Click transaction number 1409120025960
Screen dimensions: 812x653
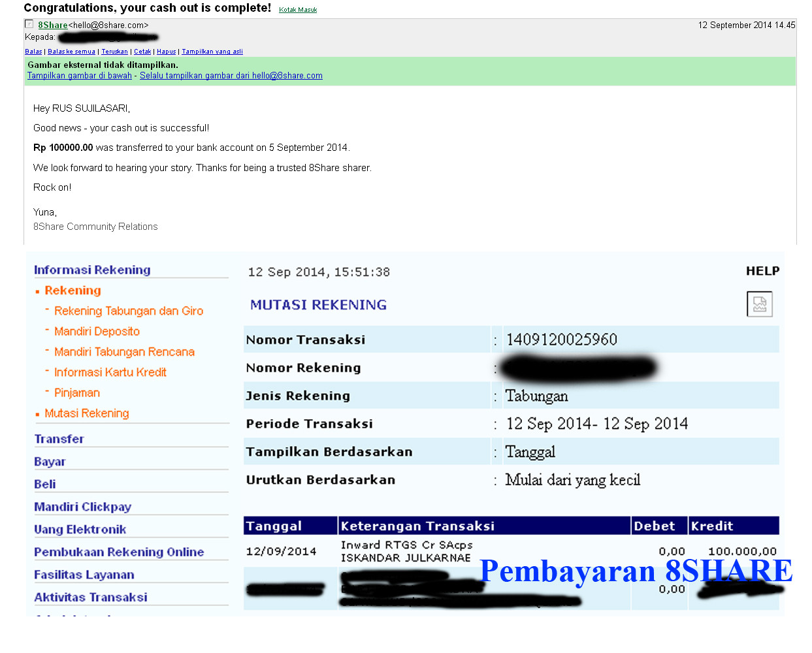pyautogui.click(x=562, y=340)
